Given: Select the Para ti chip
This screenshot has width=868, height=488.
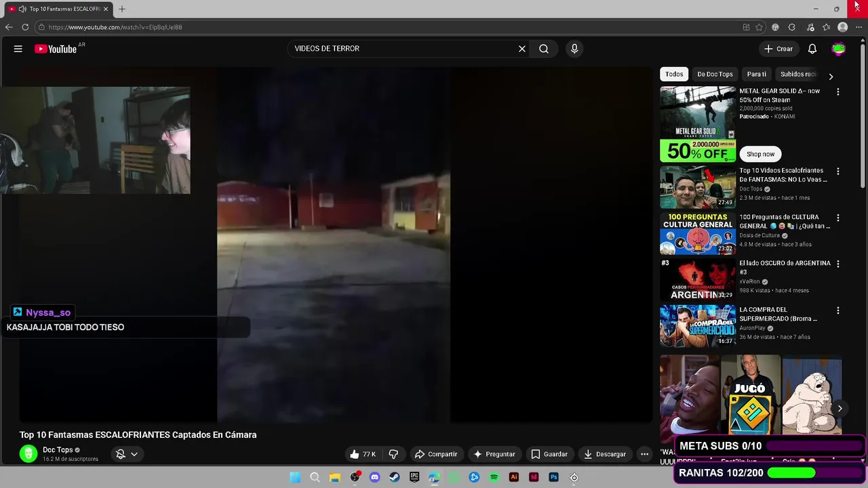Looking at the screenshot, I should [756, 74].
